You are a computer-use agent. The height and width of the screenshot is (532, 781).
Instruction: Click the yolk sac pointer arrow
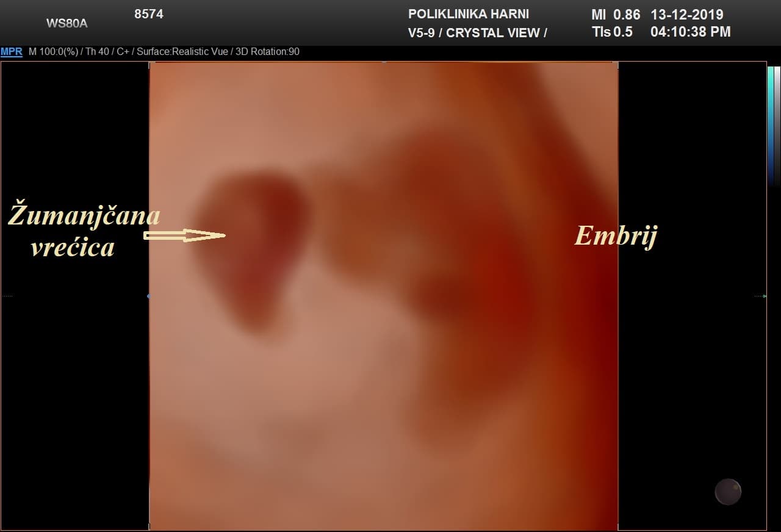tap(184, 235)
